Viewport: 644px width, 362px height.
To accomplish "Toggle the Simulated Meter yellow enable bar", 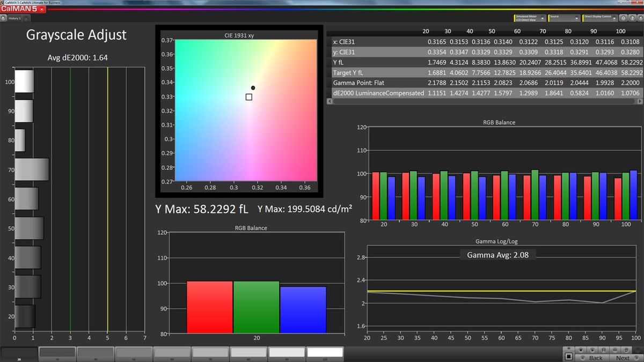I will pos(514,18).
